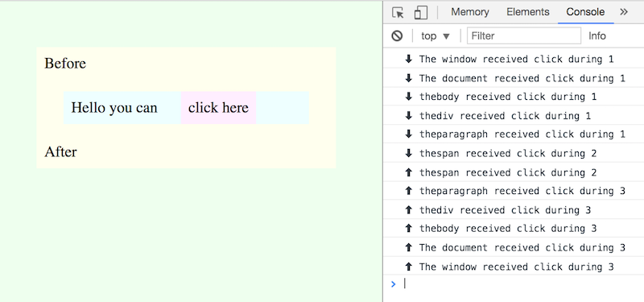Select log "thebody received click during 1"
Screen dimensions: 644x302
pos(514,97)
